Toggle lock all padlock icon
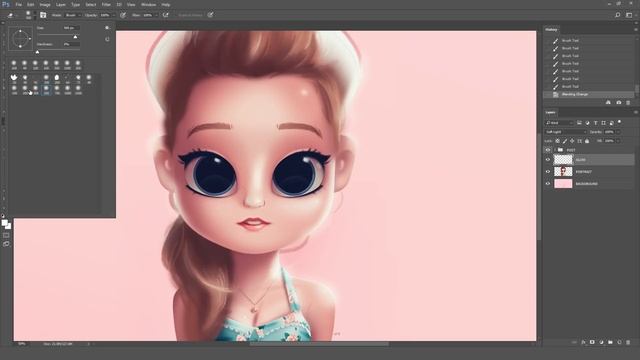Image resolution: width=640 pixels, height=360 pixels. tap(587, 141)
